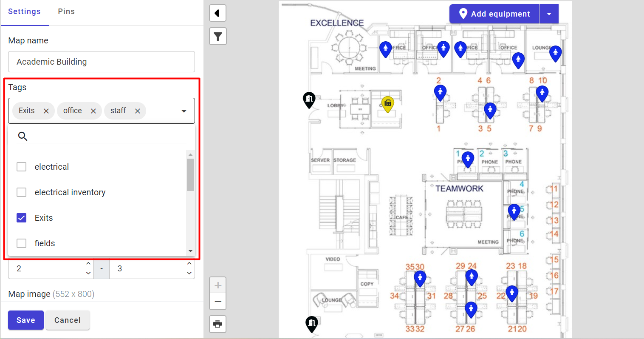Screen dimensions: 644x339
Task: Uncheck the Exits tag checkbox
Action: click(x=21, y=218)
